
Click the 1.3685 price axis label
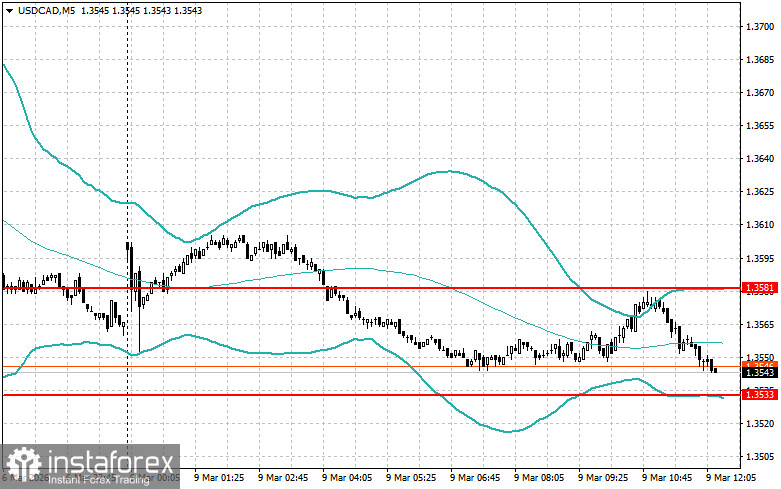pos(760,60)
